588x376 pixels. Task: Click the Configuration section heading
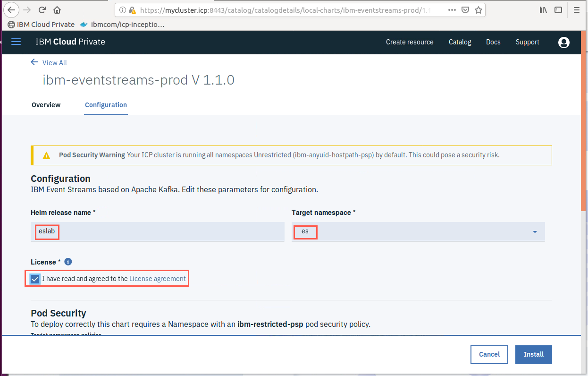click(x=60, y=179)
